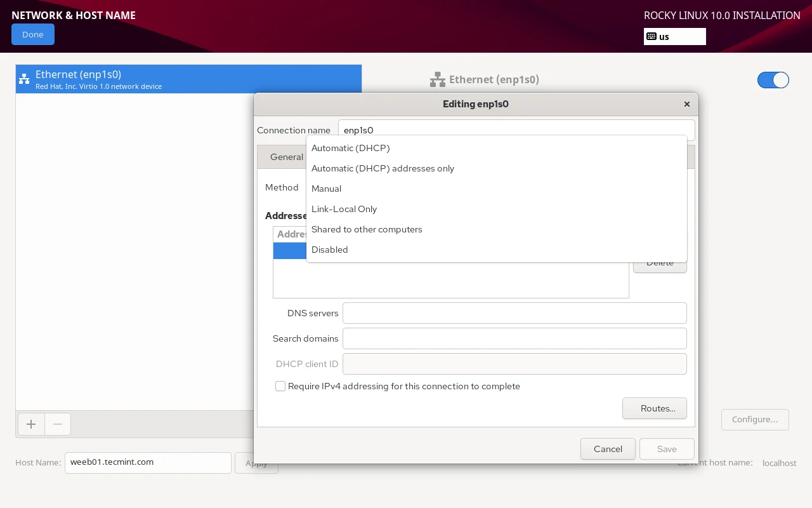Close the Editing enp1s0 dialog
Viewport: 812px width, 508px height.
click(x=686, y=104)
